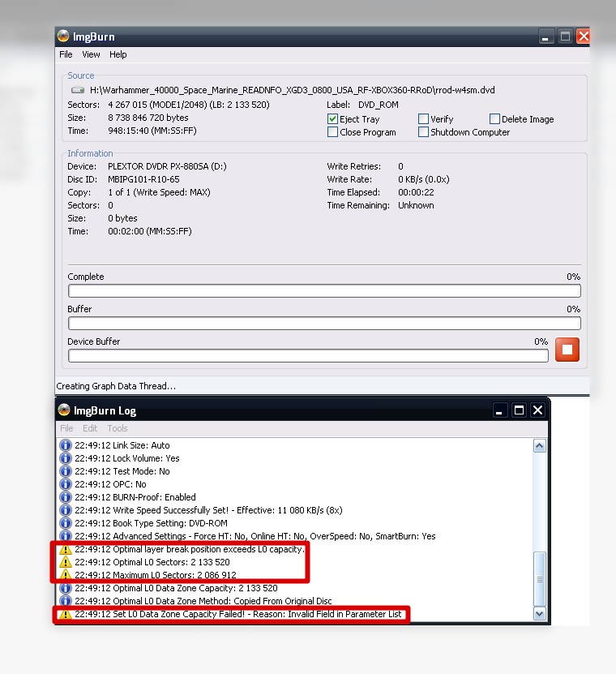
Task: Enable the Close Program checkbox
Action: (332, 132)
